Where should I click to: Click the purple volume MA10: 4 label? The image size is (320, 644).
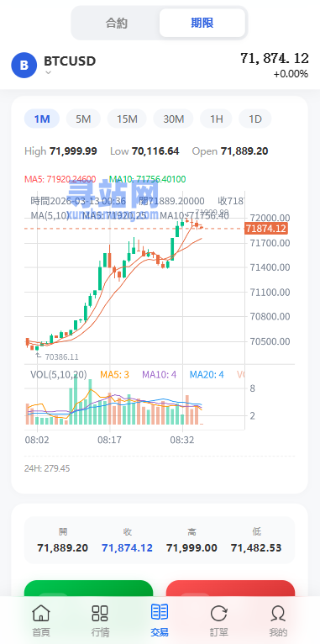pyautogui.click(x=160, y=375)
